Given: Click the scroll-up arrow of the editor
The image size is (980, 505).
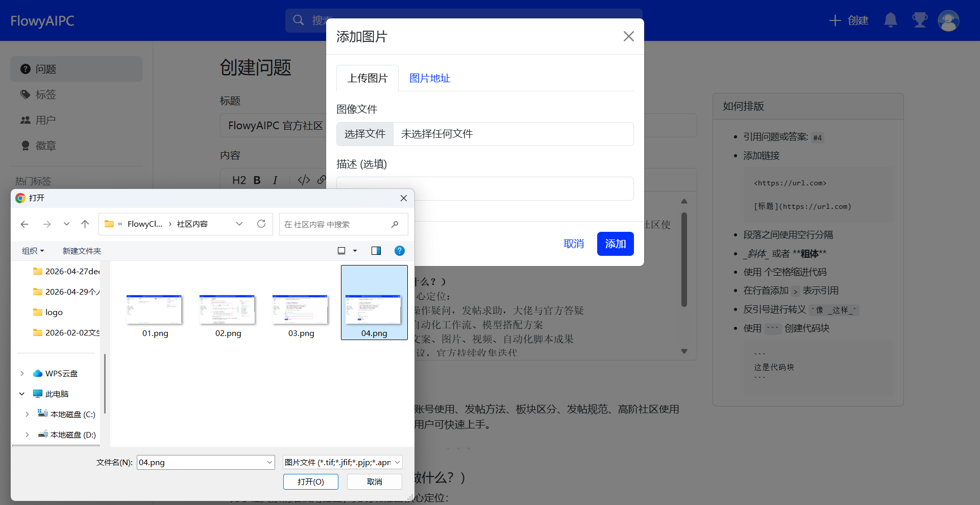Looking at the screenshot, I should pos(684,201).
